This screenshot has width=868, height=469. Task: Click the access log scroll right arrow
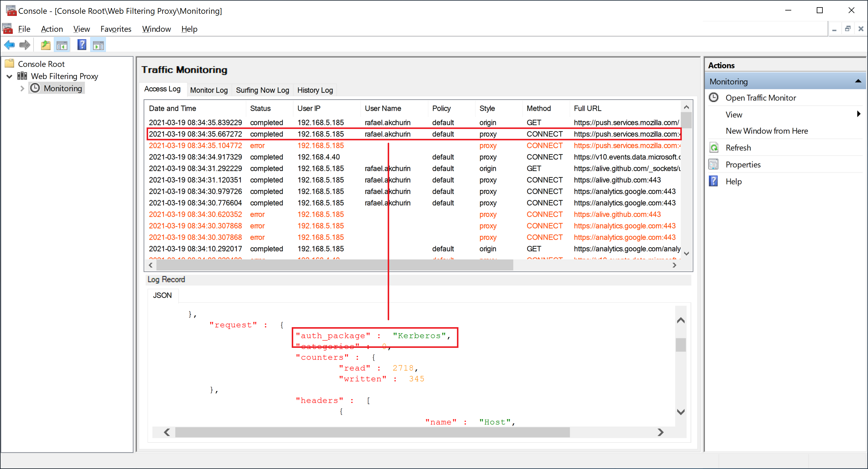pos(674,265)
